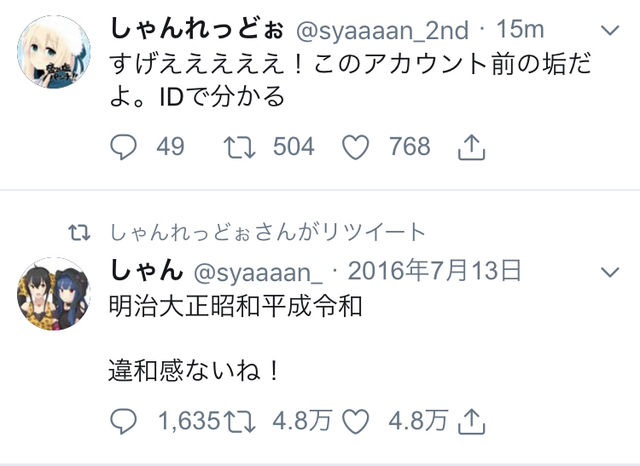Reply to the syaaaan_2nd tweet
640x466 pixels.
(124, 147)
